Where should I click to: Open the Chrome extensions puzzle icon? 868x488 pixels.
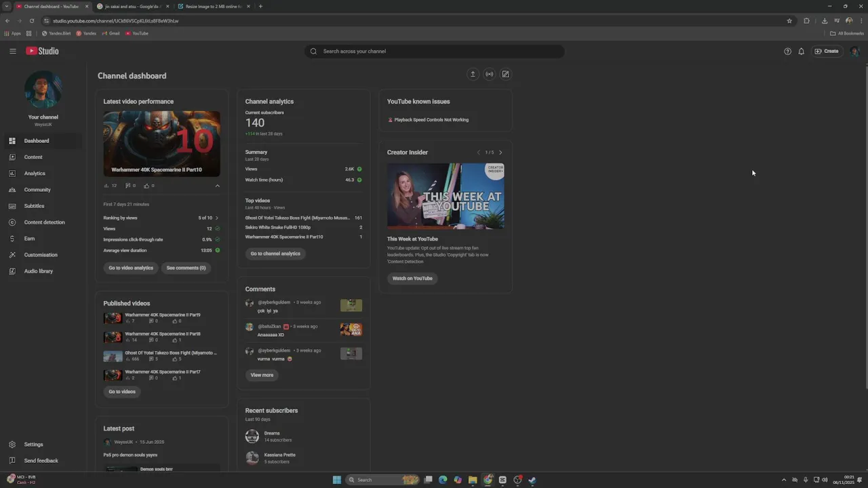[x=806, y=21]
